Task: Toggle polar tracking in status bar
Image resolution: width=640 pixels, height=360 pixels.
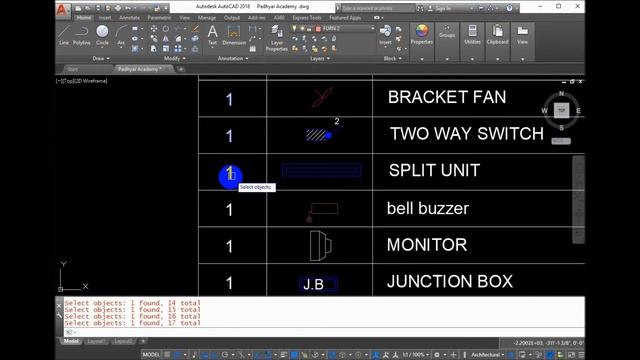Action: 224,355
